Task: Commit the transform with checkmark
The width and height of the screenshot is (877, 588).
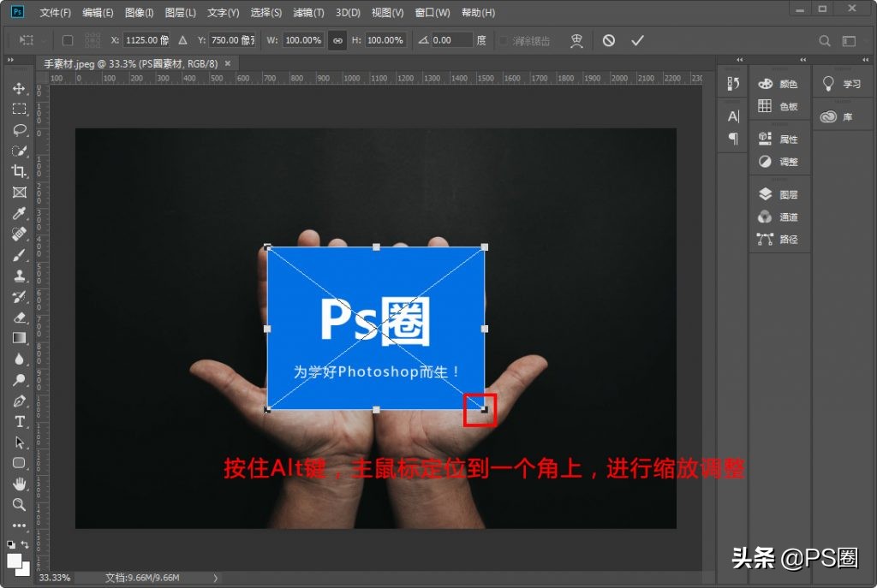Action: pos(637,40)
